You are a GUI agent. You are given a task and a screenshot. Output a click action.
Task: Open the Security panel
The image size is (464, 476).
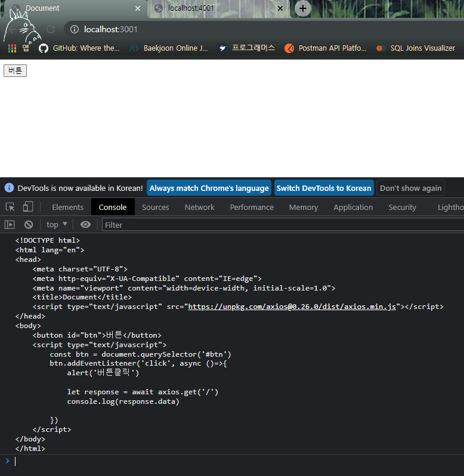(403, 208)
